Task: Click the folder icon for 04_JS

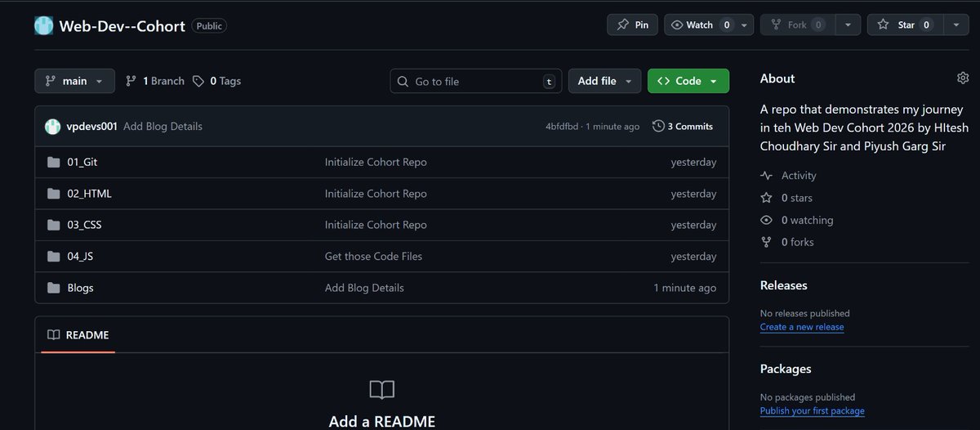Action: click(x=54, y=256)
